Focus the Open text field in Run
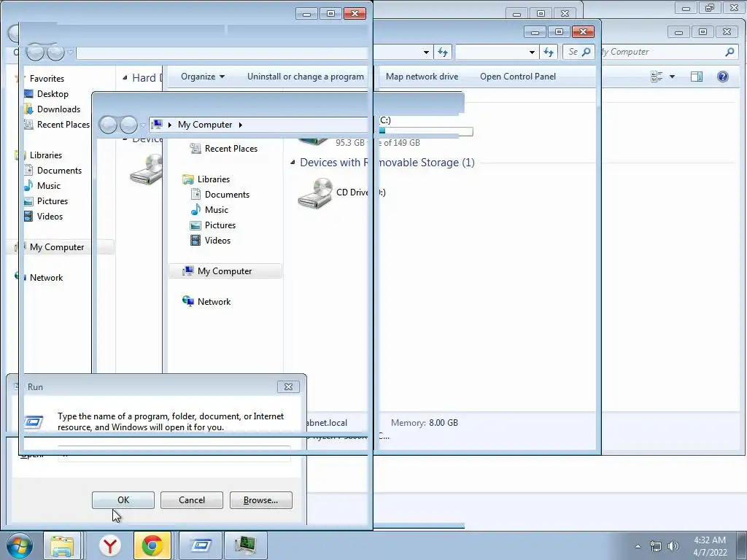Viewport: 747px width, 560px height. click(x=174, y=454)
